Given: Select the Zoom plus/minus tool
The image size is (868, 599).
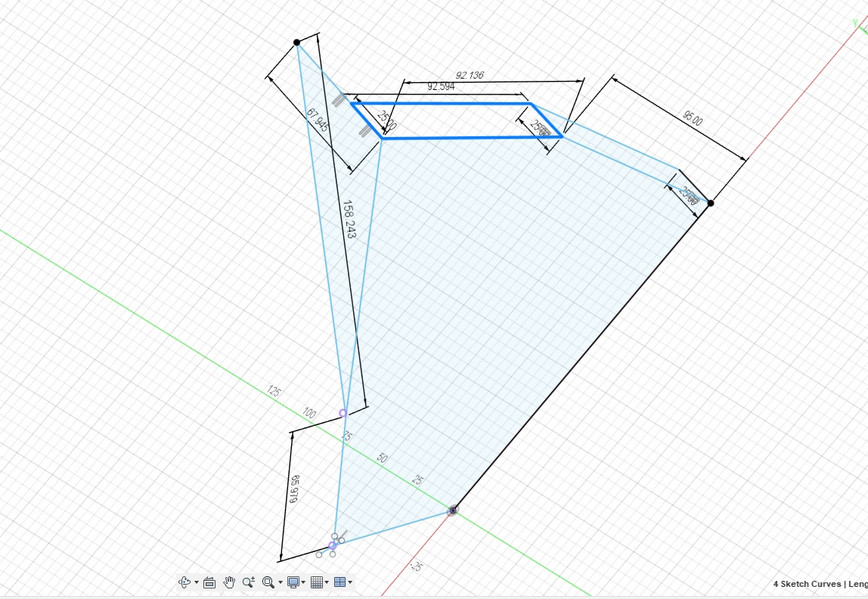Looking at the screenshot, I should pos(249,582).
